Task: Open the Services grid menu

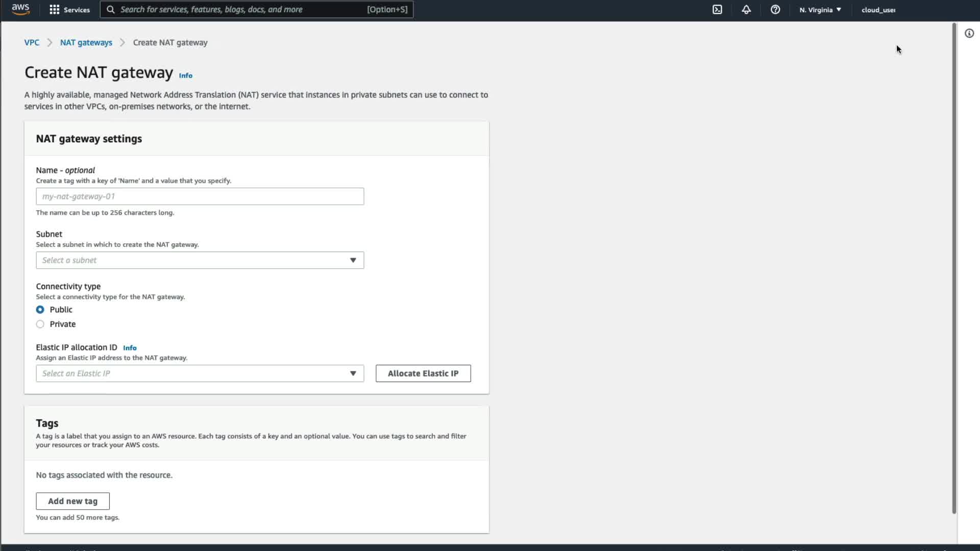Action: [55, 10]
